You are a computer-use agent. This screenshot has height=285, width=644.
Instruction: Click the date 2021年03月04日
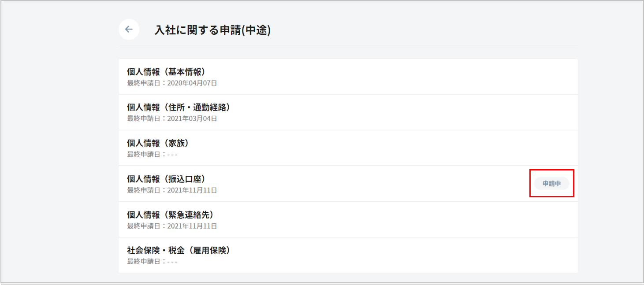[x=192, y=118]
